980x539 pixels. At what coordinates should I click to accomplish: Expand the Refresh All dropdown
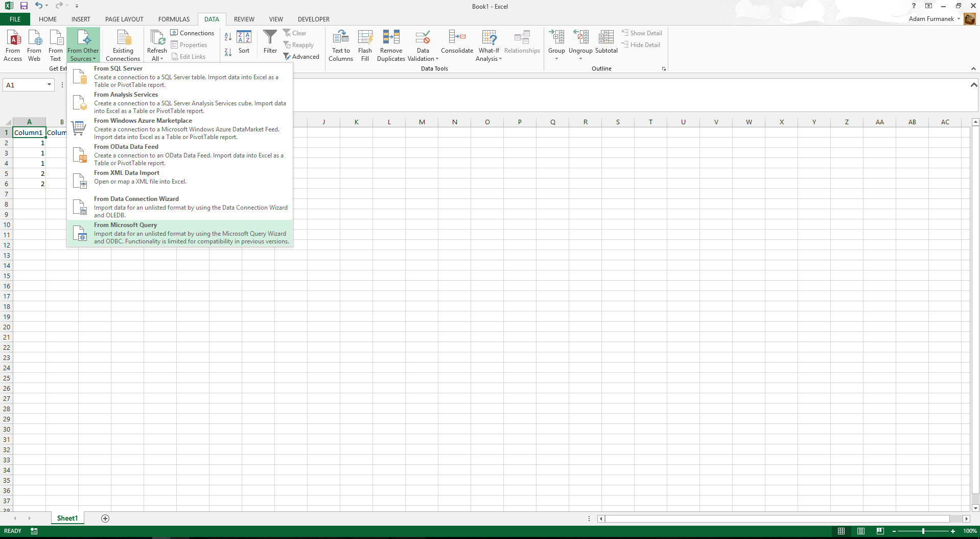point(157,55)
